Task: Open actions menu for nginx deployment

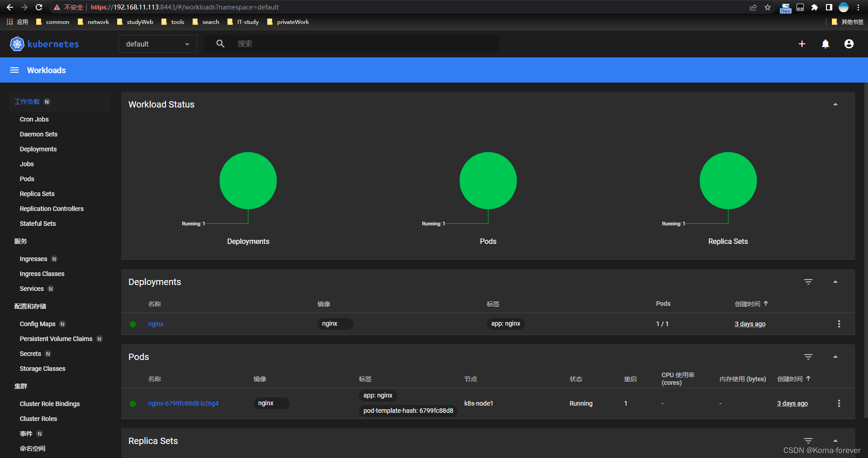Action: [839, 324]
